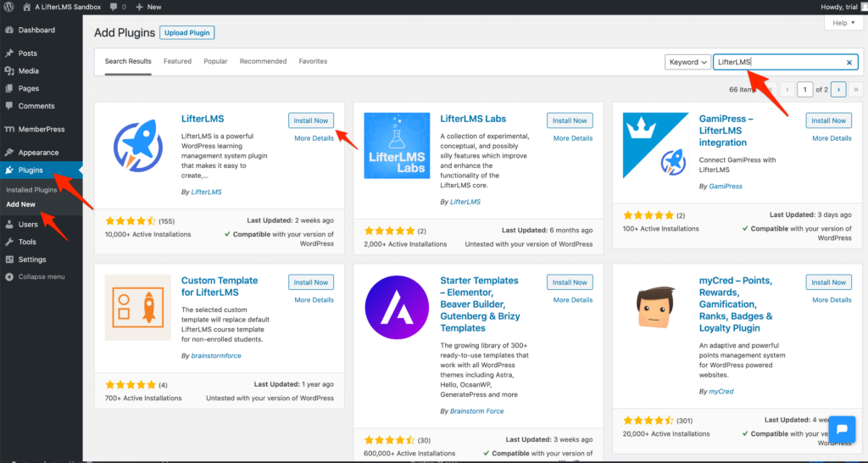Open the WordPress logo menu
The height and width of the screenshot is (463, 868).
coord(8,7)
